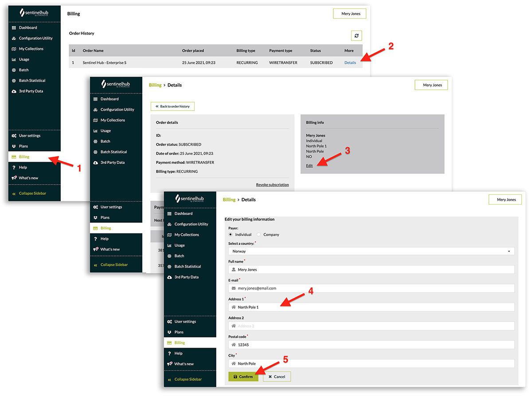This screenshot has width=532, height=399.
Task: Open the Batch section icon
Action: [x=14, y=70]
